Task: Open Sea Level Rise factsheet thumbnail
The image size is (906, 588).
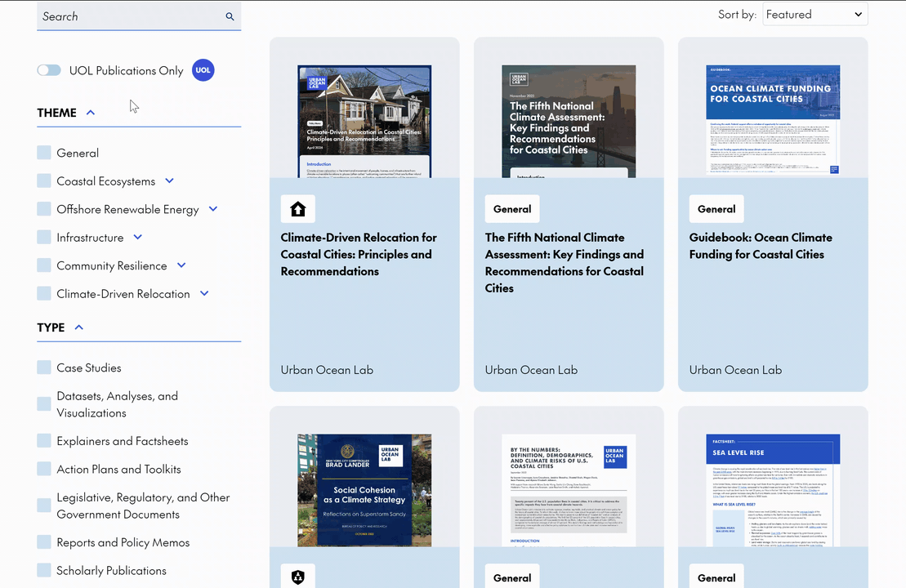Action: click(773, 490)
